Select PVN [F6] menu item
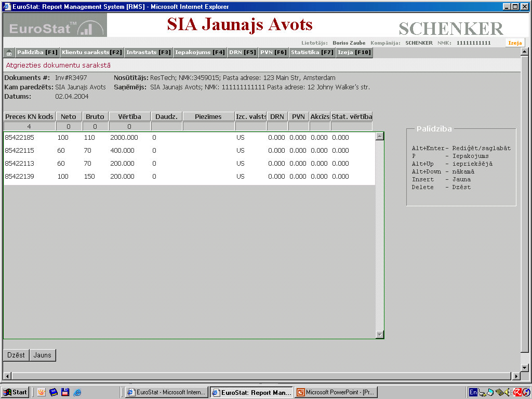532x399 pixels. [x=274, y=52]
